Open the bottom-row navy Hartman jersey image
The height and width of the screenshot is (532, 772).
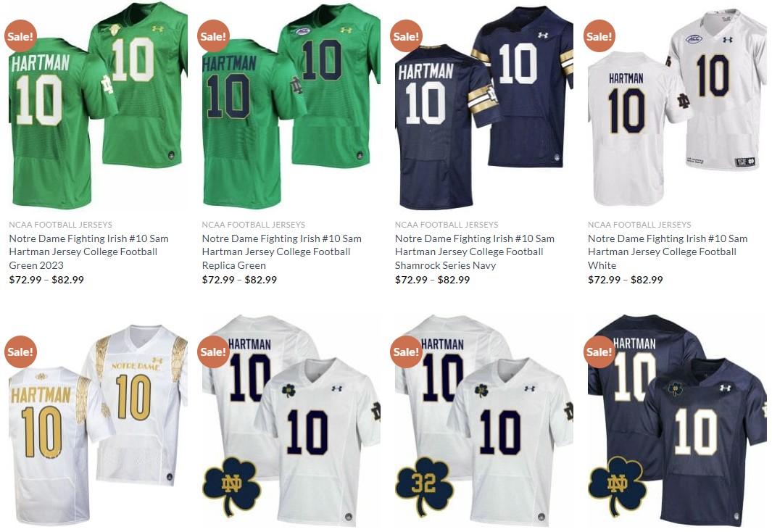point(677,421)
